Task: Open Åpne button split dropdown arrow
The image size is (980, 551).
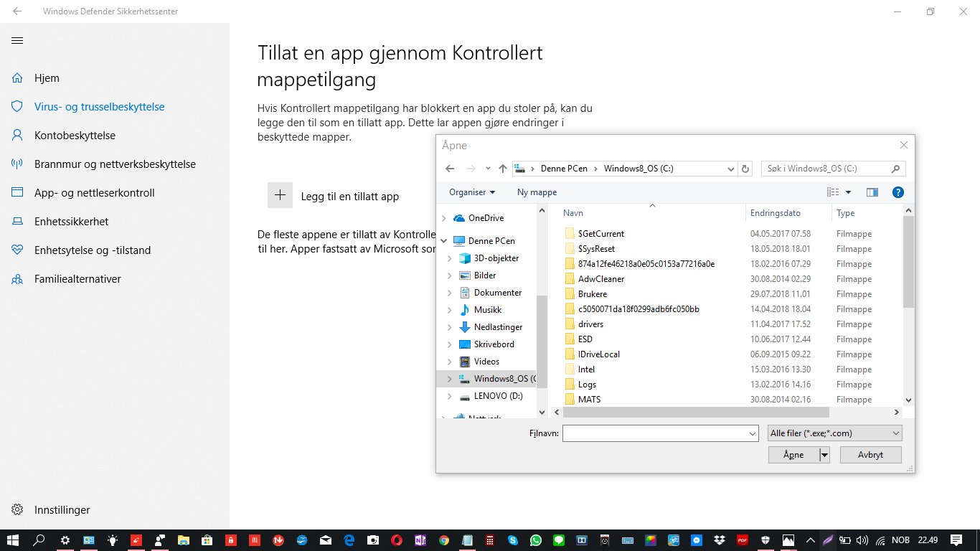Action: click(x=824, y=454)
